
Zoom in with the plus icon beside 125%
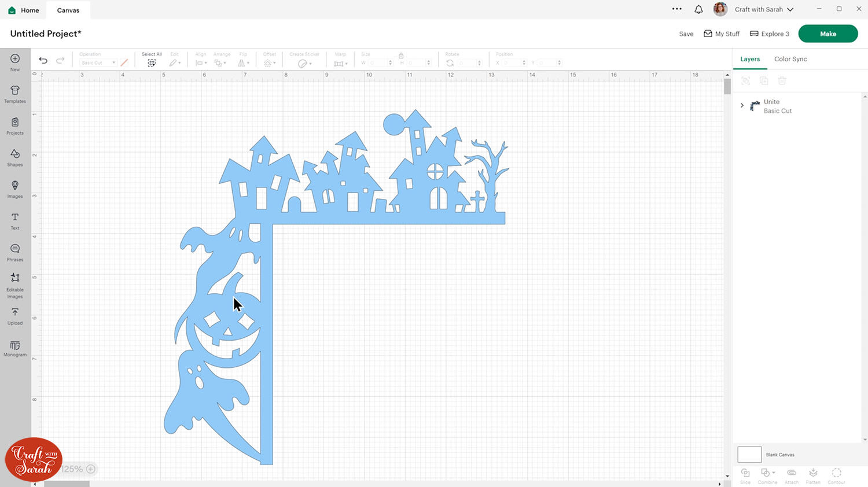pyautogui.click(x=91, y=469)
